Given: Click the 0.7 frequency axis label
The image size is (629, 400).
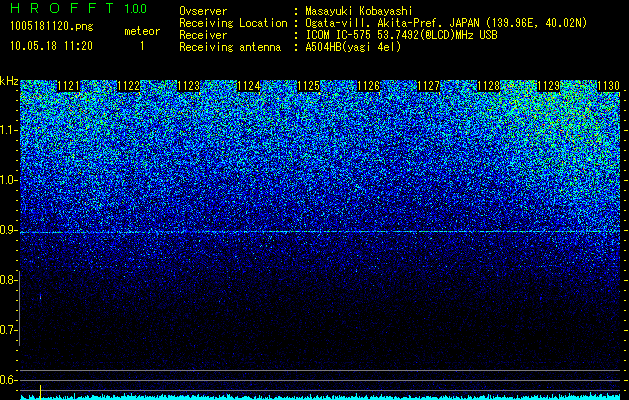Looking at the screenshot, I should point(8,330).
